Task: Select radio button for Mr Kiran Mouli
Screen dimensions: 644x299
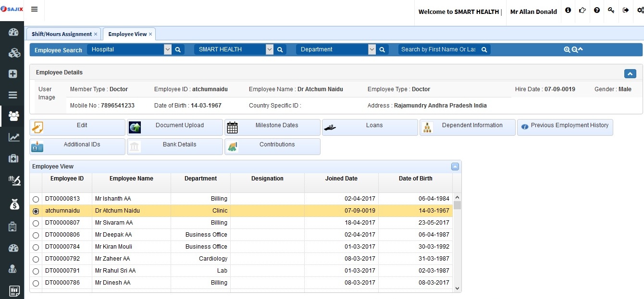Action: click(x=36, y=247)
